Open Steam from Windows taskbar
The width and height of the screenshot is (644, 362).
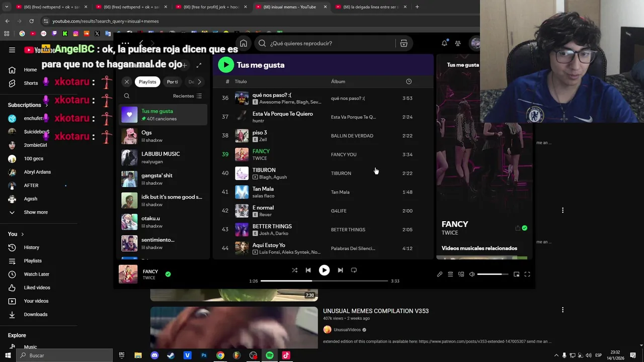point(171,355)
